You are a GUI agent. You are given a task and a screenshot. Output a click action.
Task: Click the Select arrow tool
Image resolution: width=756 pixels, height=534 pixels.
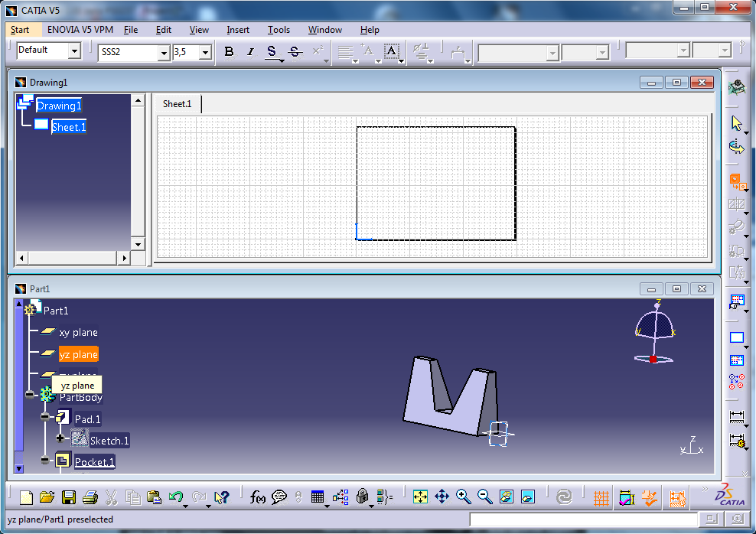(737, 123)
